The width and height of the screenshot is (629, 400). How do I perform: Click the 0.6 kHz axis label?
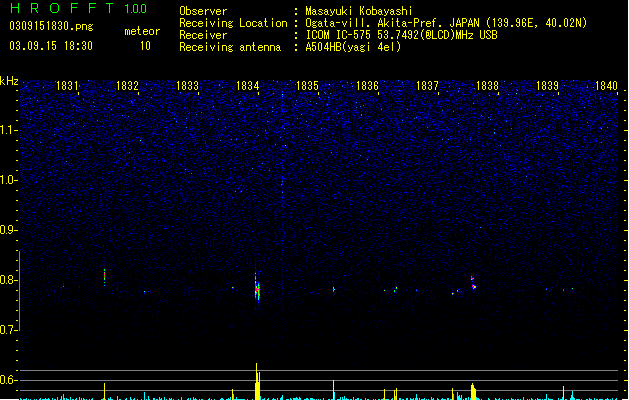pos(9,380)
